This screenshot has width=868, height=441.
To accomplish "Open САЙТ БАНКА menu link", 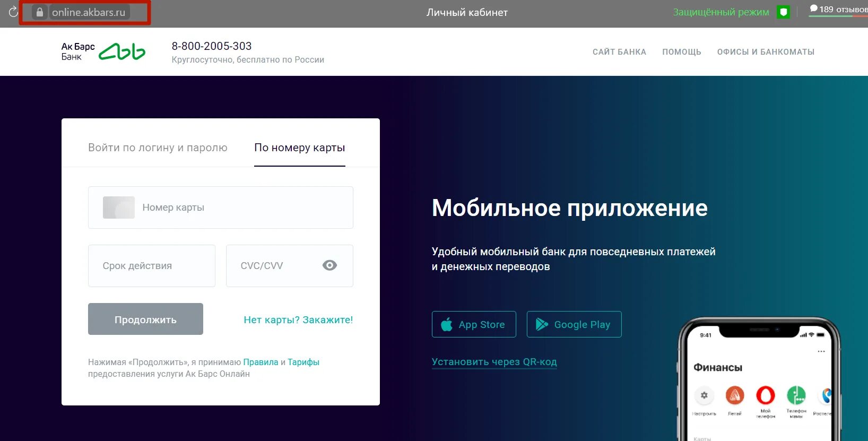I will (x=619, y=52).
